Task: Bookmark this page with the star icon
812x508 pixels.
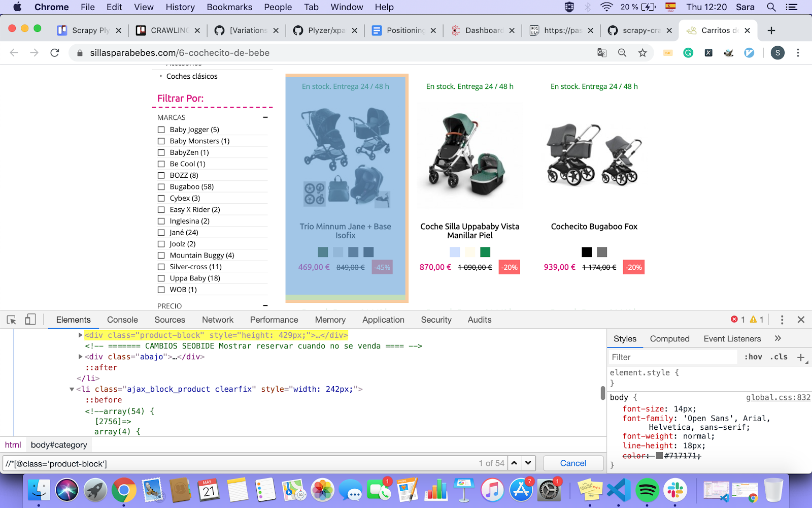Action: point(642,53)
